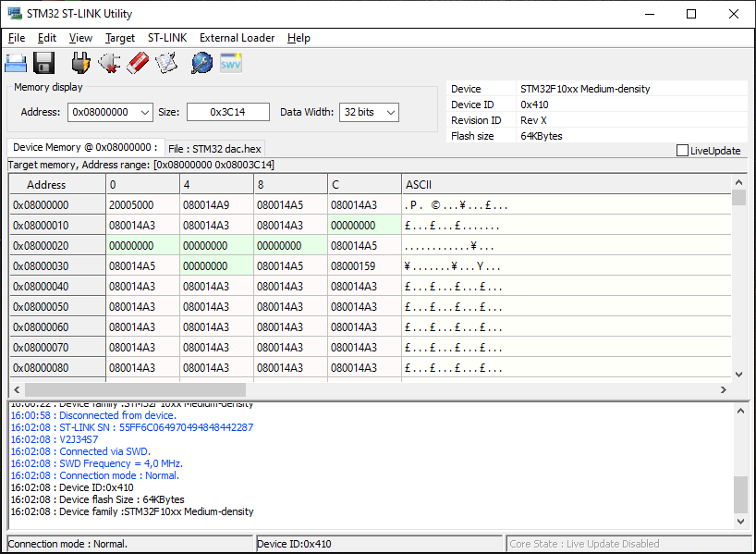The image size is (756, 554).
Task: Disconnect from target icon
Action: tap(109, 63)
